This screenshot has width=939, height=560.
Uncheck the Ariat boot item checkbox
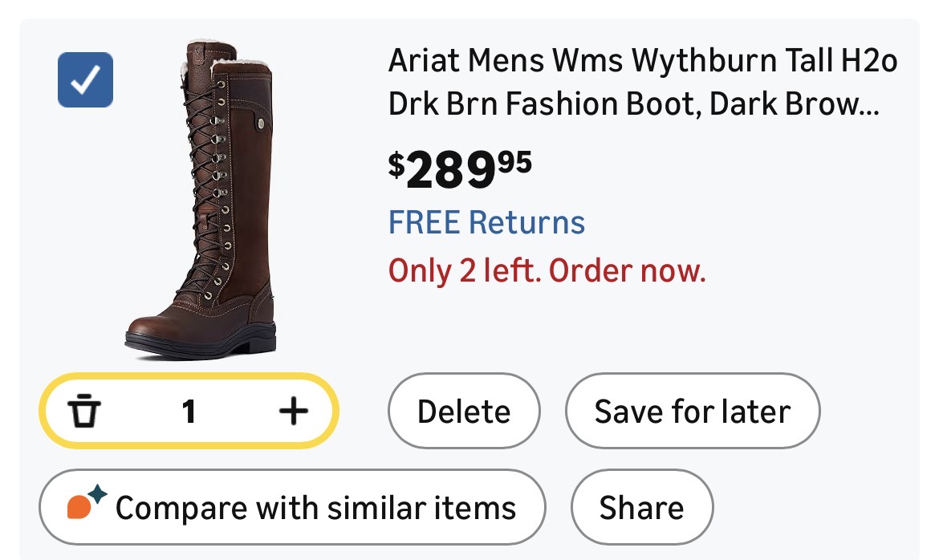pyautogui.click(x=85, y=79)
